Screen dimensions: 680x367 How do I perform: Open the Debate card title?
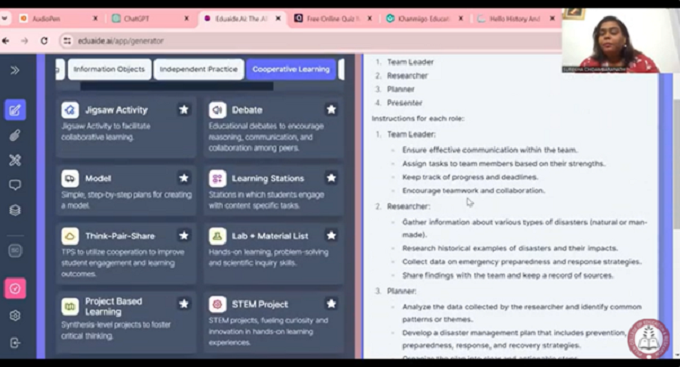point(247,110)
